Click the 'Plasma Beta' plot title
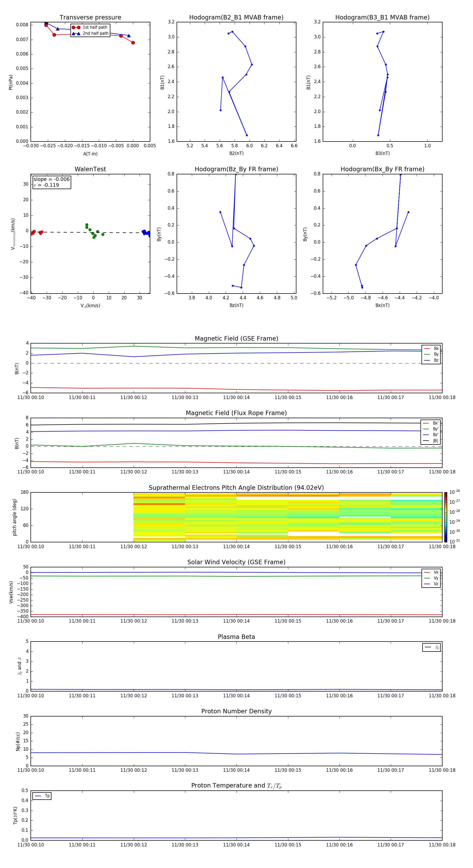Screen dimensions: 473x868 pos(236,637)
